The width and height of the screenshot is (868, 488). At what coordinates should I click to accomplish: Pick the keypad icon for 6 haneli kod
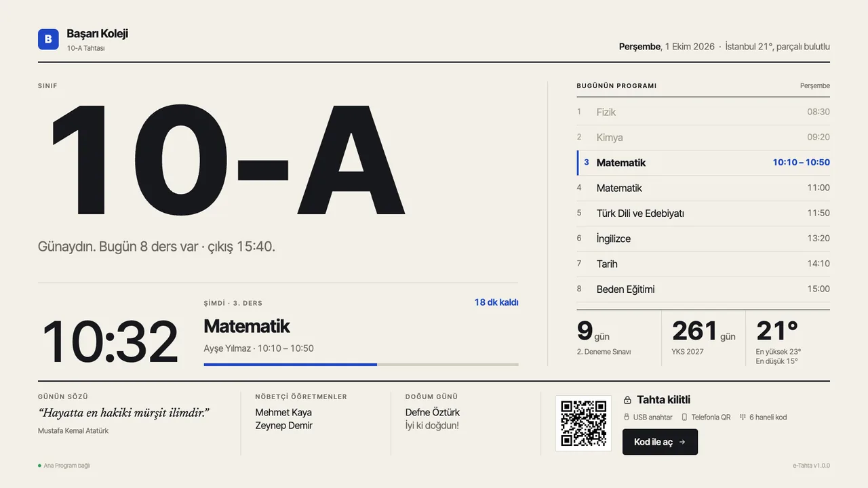point(743,418)
